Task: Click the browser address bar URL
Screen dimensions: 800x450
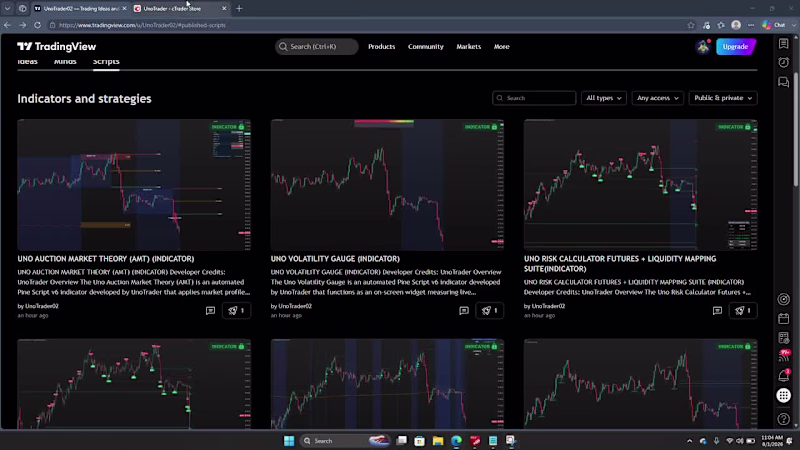Action: pos(142,25)
